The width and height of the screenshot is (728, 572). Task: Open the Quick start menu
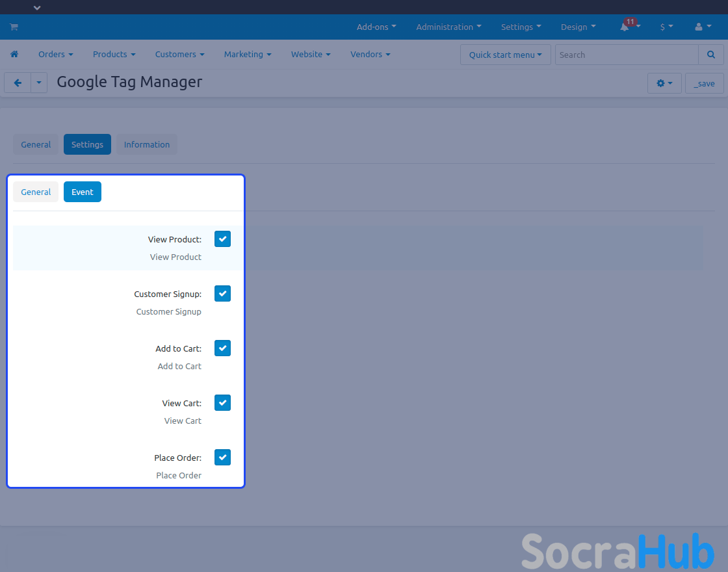click(505, 55)
